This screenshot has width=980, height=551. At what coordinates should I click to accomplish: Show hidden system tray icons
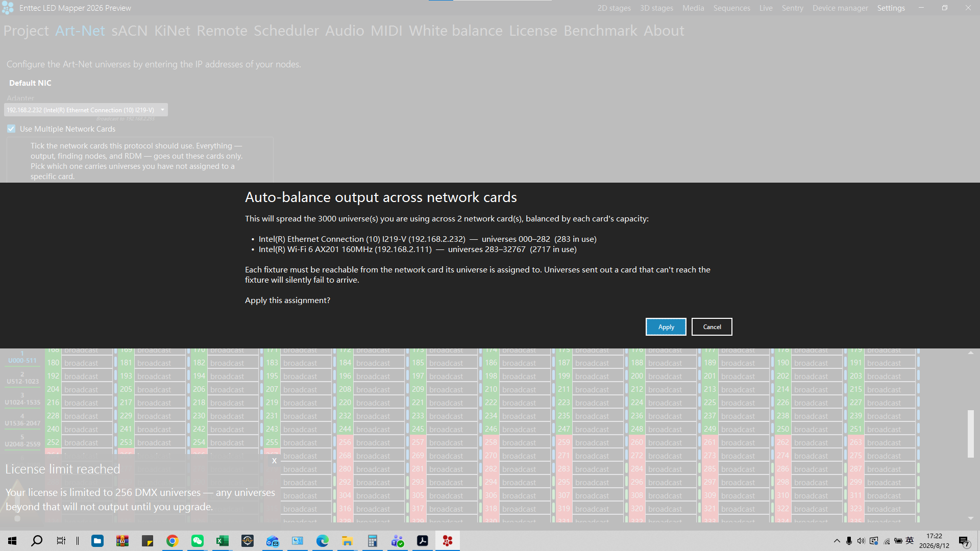(x=837, y=541)
